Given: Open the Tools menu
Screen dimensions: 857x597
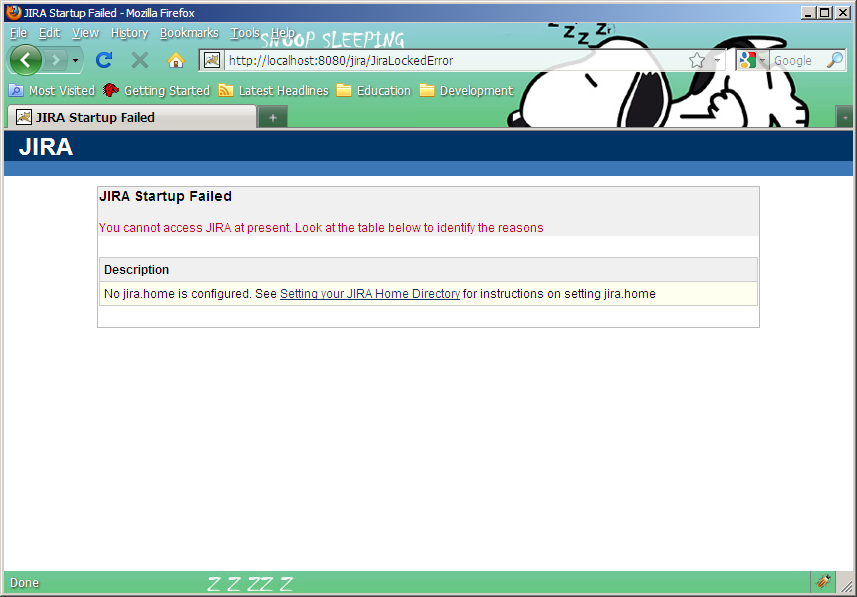Looking at the screenshot, I should tap(244, 33).
